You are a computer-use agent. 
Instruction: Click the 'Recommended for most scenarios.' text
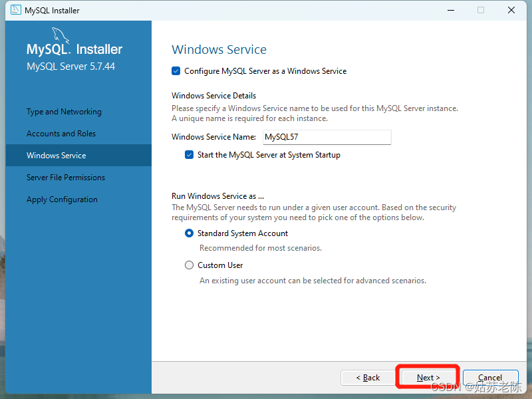coord(261,248)
